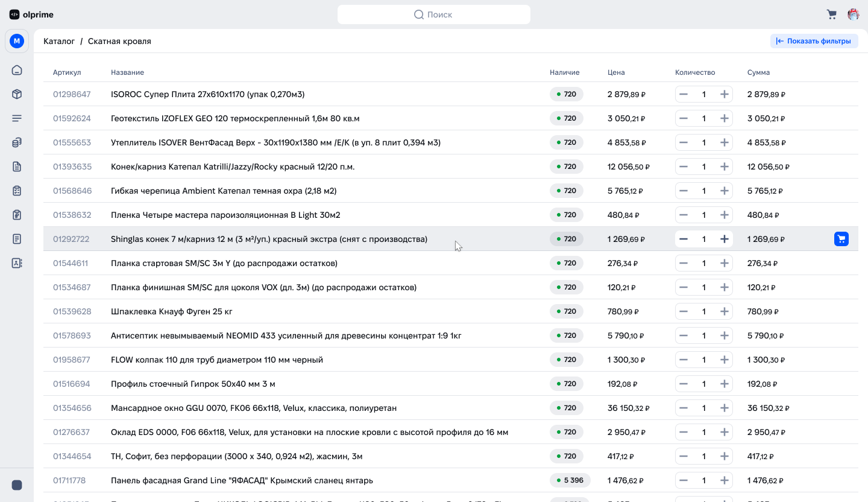Open the box (catalog) sidebar icon

pos(17,94)
